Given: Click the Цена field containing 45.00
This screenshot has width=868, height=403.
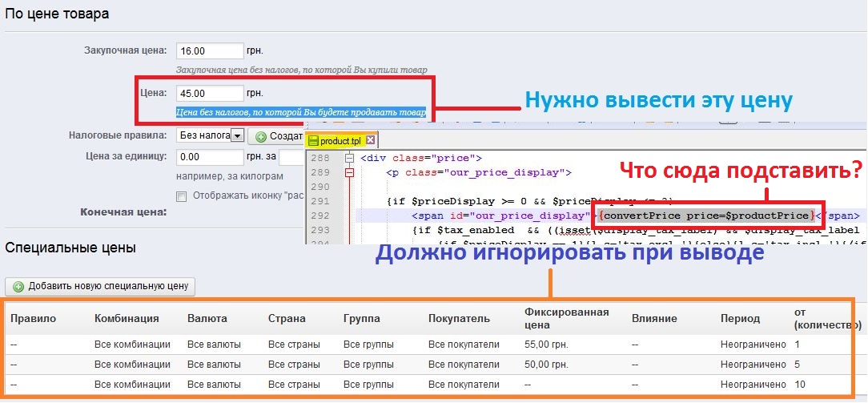Looking at the screenshot, I should point(209,94).
